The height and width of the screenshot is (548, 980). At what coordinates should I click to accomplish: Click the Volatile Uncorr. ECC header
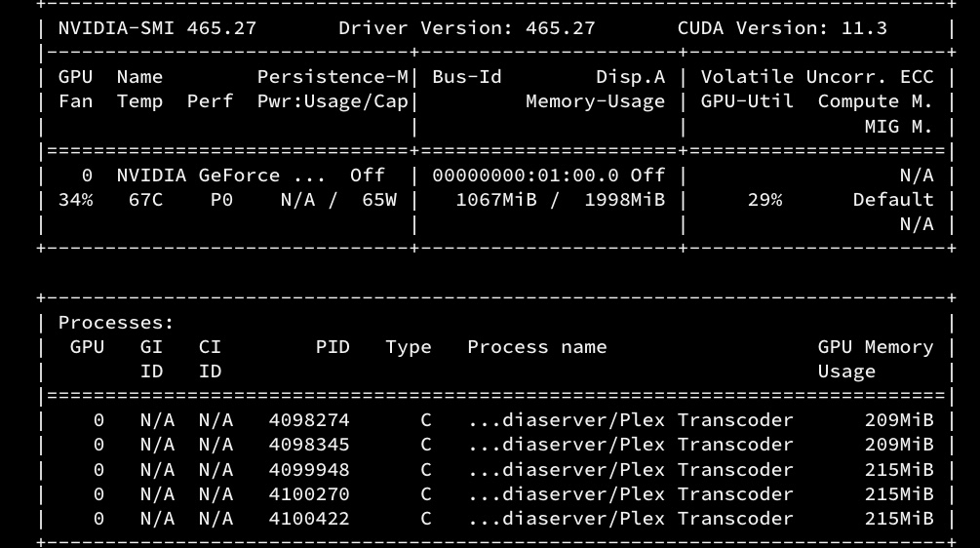(x=817, y=77)
